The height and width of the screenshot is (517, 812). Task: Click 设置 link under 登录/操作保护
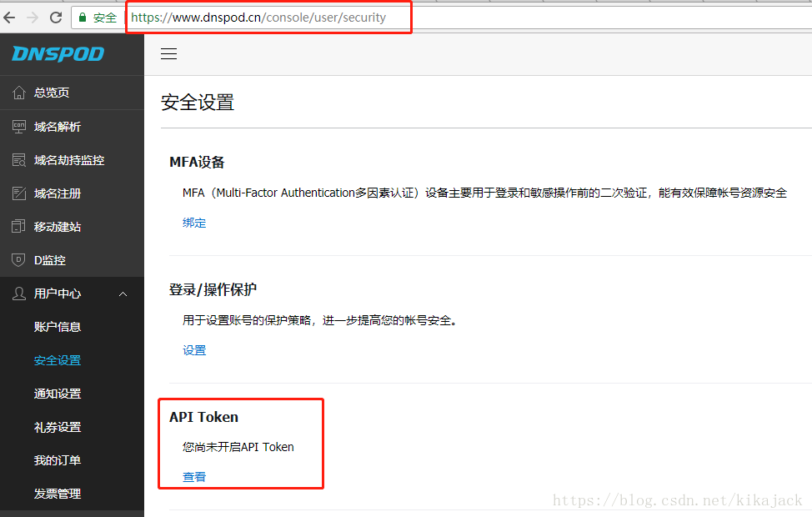[x=194, y=350]
